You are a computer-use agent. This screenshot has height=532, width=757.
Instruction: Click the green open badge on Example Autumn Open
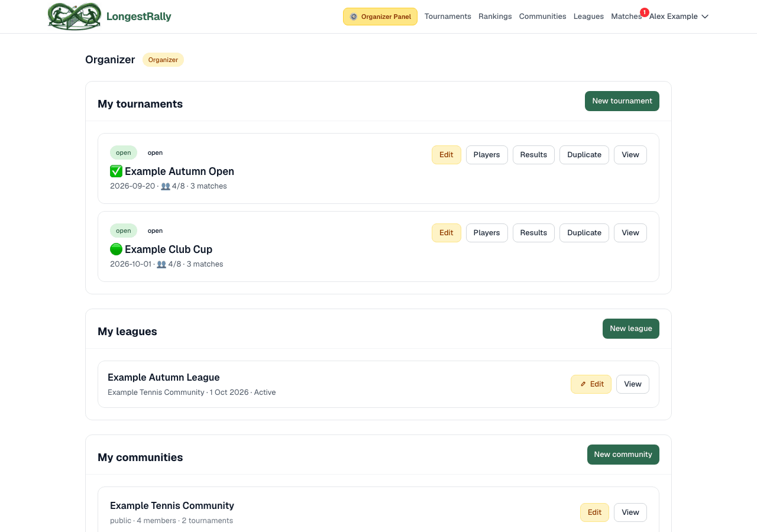pyautogui.click(x=124, y=153)
